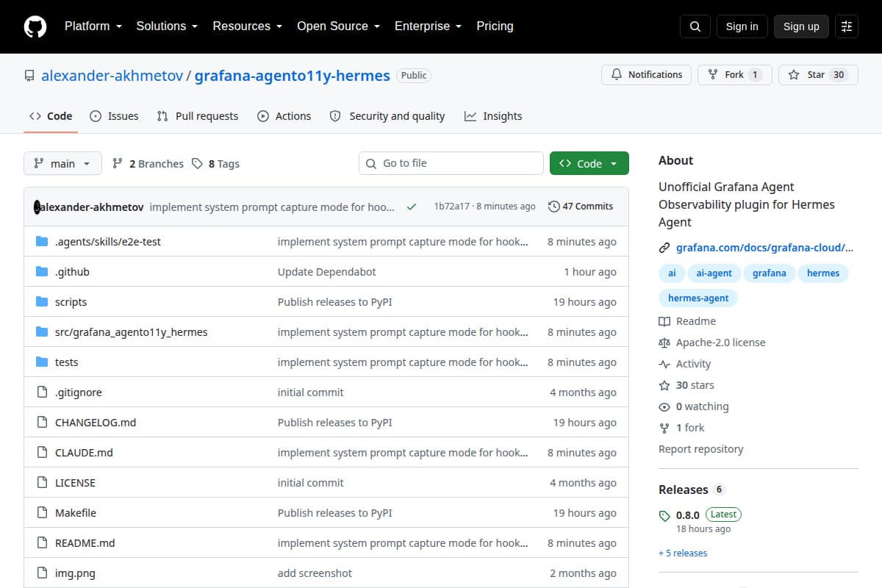Image resolution: width=882 pixels, height=588 pixels.
Task: Open the Insights tab
Action: (x=493, y=116)
